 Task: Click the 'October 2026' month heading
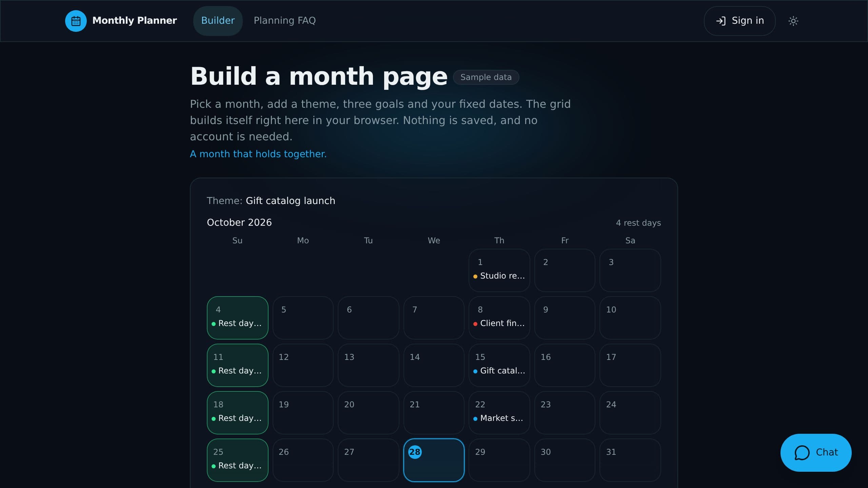point(239,222)
